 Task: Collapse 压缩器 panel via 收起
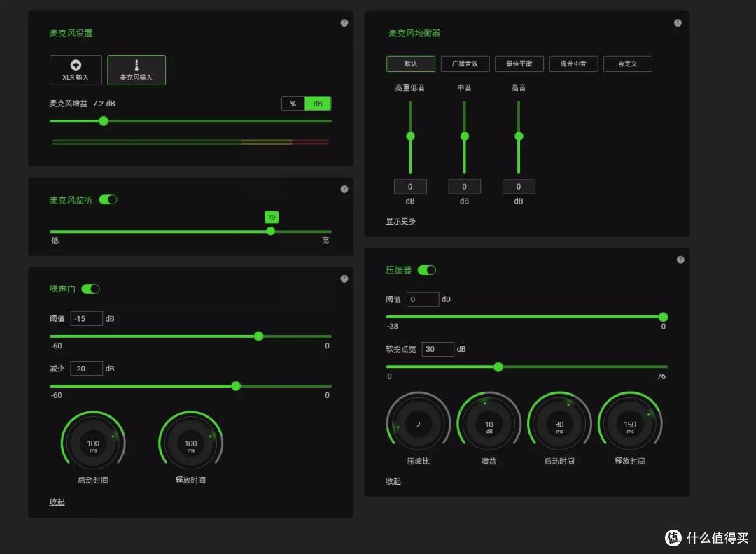pyautogui.click(x=393, y=481)
